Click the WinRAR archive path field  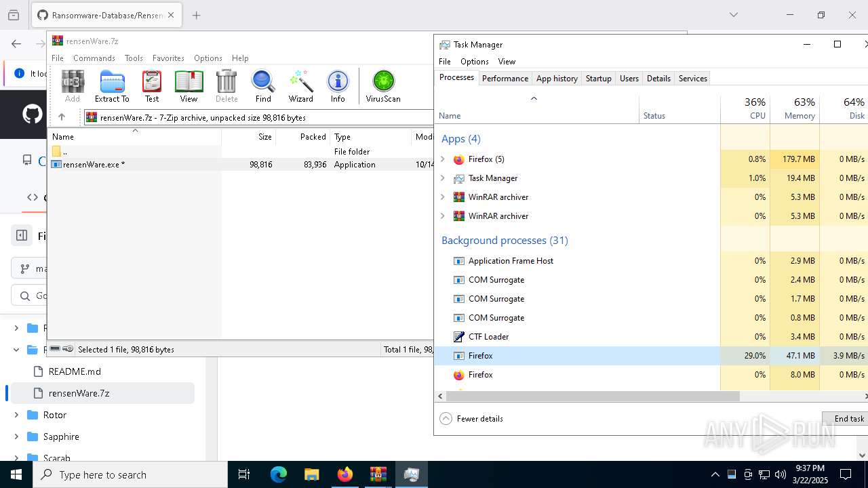[258, 117]
